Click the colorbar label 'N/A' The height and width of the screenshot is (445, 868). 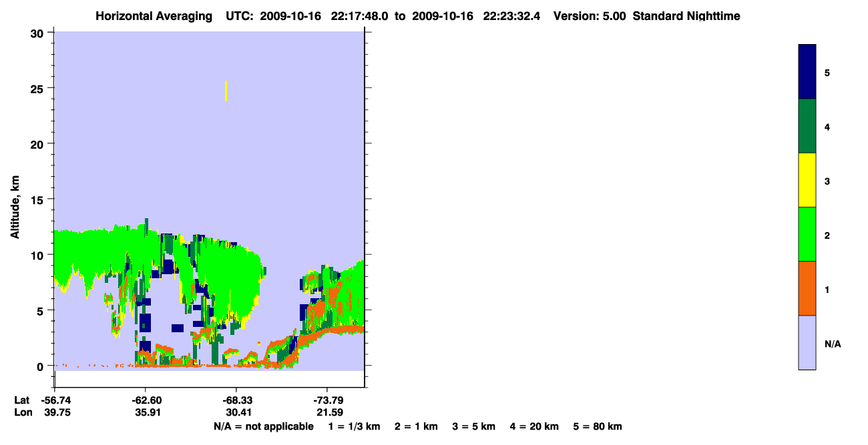point(833,344)
